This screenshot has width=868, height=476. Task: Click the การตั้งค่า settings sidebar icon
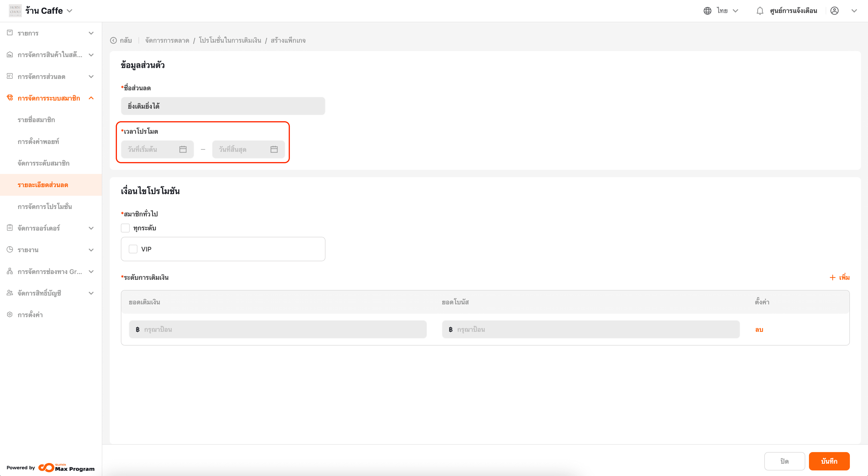click(x=10, y=314)
